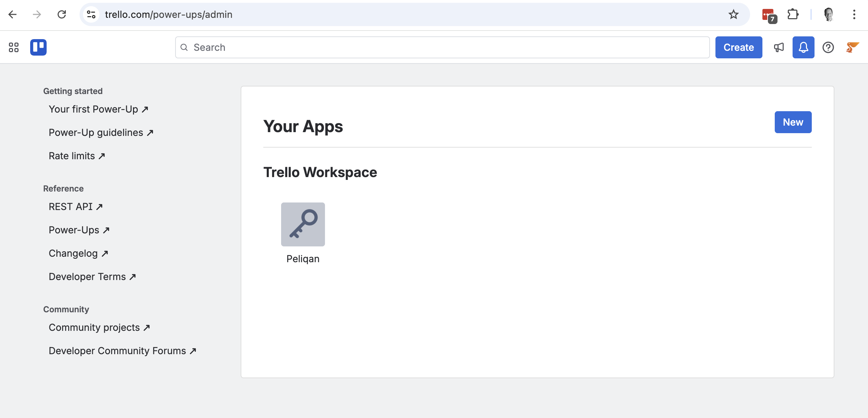The image size is (868, 418).
Task: Open the feedback megaphone icon
Action: click(x=779, y=47)
